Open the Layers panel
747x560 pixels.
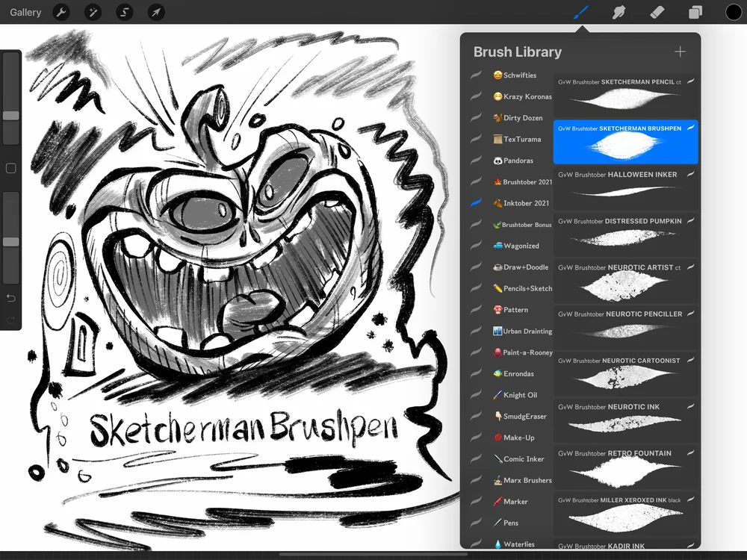click(695, 12)
